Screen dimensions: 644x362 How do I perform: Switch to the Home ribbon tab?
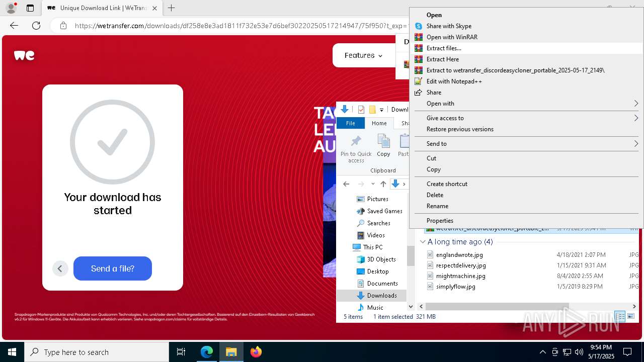379,123
